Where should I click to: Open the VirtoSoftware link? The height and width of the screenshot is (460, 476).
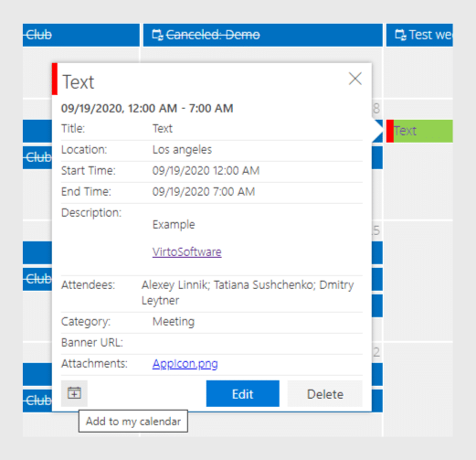tap(187, 251)
